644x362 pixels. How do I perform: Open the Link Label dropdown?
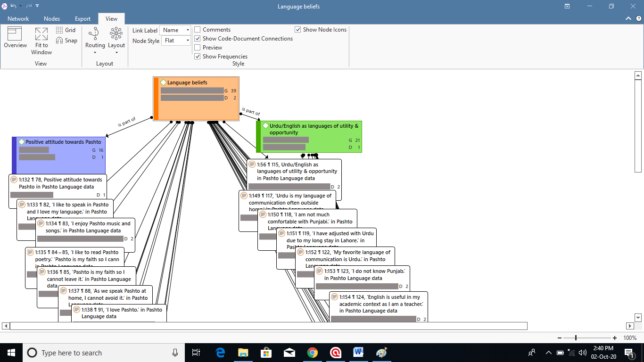[x=175, y=30]
